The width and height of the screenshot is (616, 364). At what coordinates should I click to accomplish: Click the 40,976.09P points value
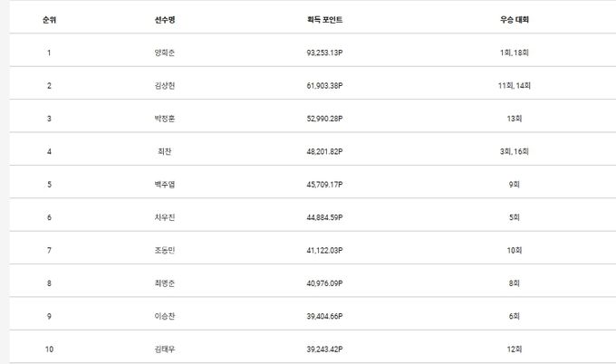click(x=324, y=283)
